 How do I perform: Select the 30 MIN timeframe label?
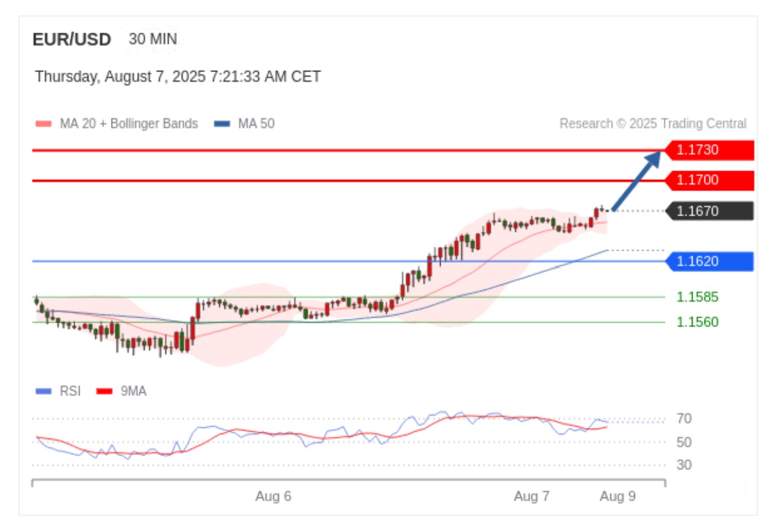point(153,39)
